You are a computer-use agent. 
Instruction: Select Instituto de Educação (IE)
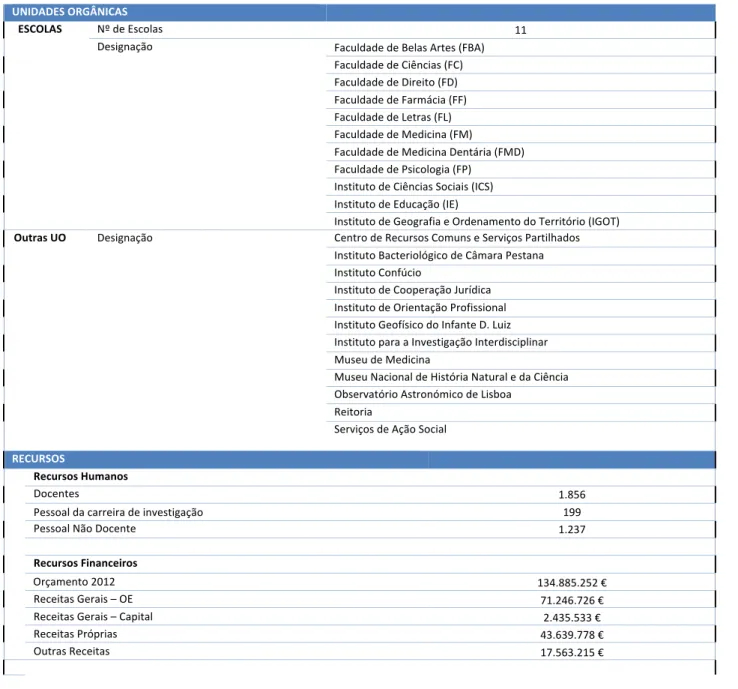(x=396, y=204)
